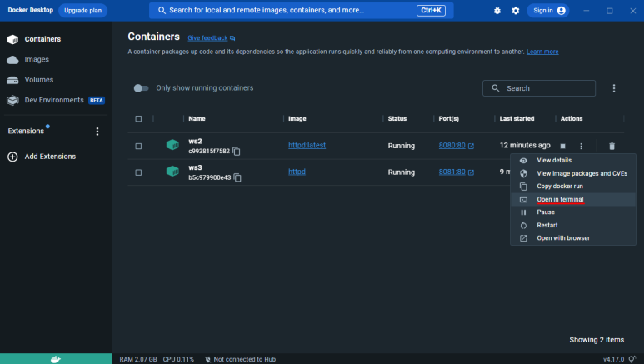Click the Ctrl+K shortcut badge
Screen dimensions: 644x364
tap(431, 10)
